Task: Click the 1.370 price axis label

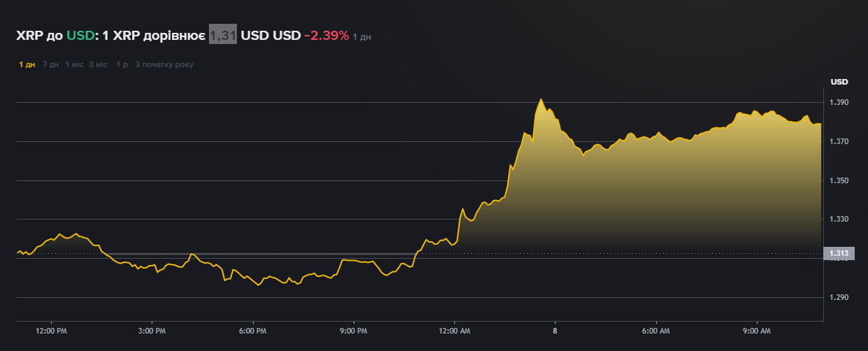Action: 839,142
